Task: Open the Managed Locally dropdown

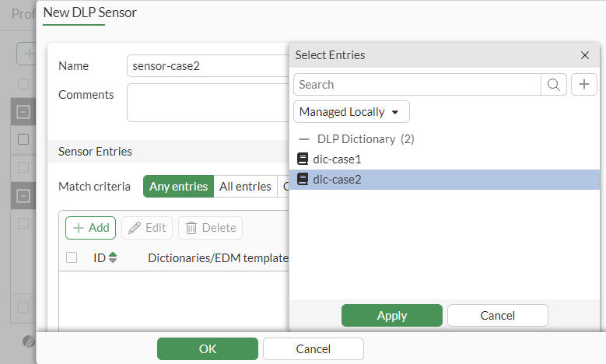Action: click(352, 112)
